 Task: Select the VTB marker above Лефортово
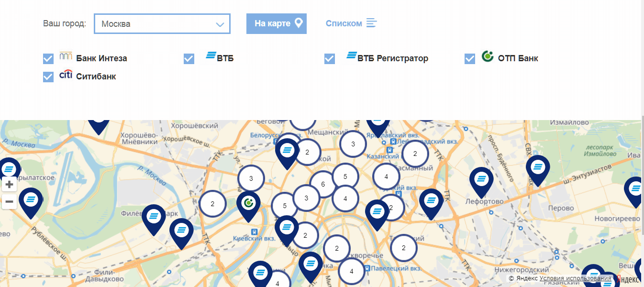pyautogui.click(x=481, y=180)
